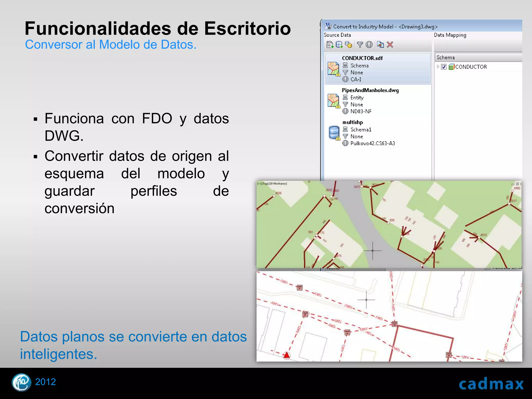The image size is (532, 399).
Task: Click filter icon under multishp
Action: pyautogui.click(x=345, y=136)
